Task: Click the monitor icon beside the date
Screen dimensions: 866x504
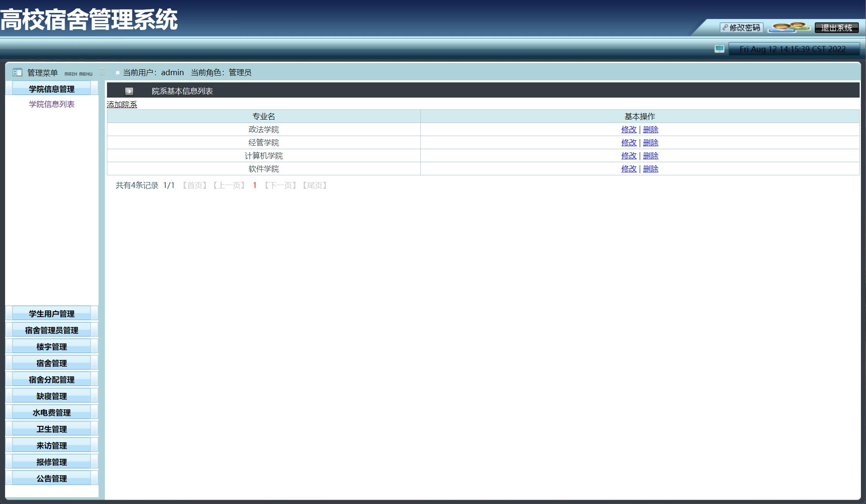Action: point(719,49)
